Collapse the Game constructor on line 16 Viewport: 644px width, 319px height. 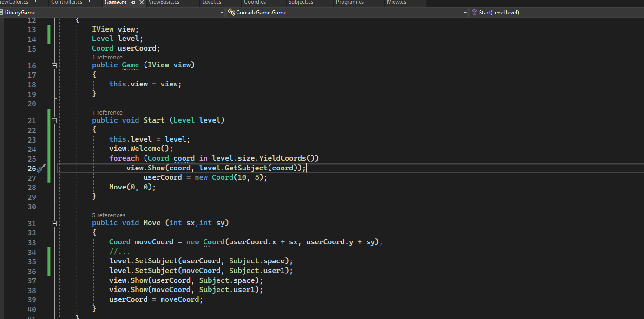coord(54,65)
